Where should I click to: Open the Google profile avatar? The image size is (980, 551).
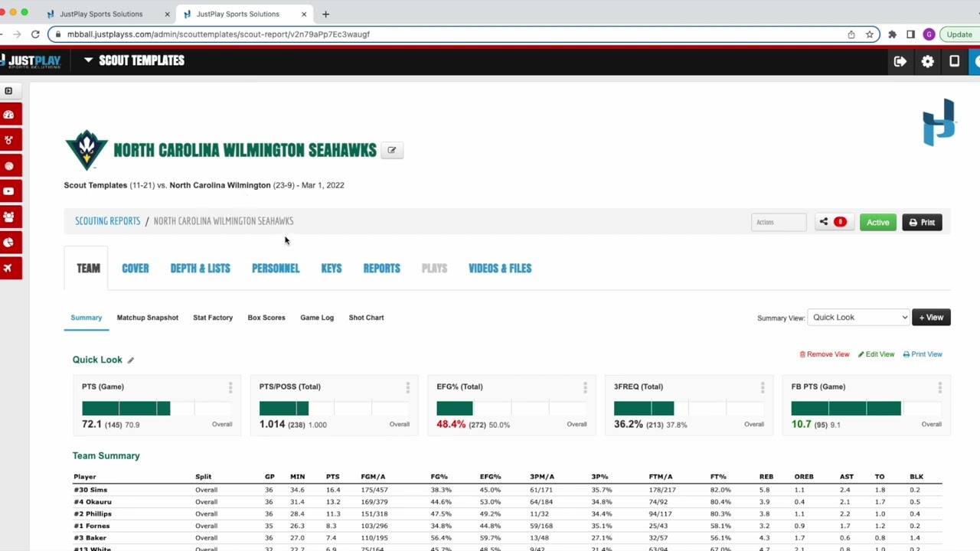point(929,34)
